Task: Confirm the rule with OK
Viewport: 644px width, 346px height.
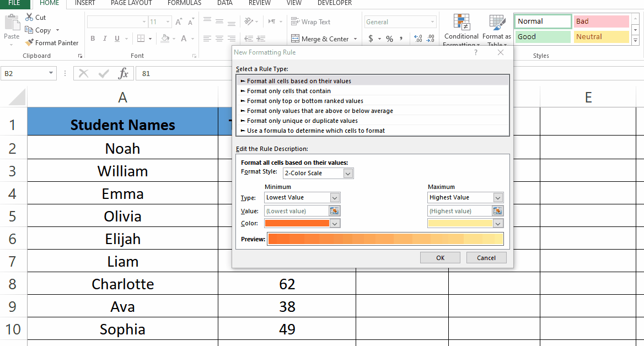Action: (439, 257)
